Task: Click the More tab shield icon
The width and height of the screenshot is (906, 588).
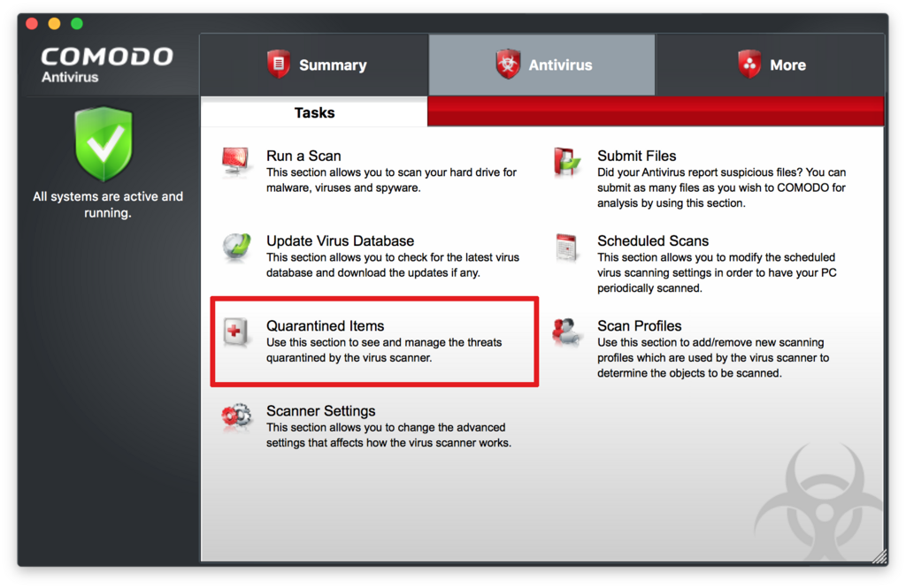Action: [749, 64]
